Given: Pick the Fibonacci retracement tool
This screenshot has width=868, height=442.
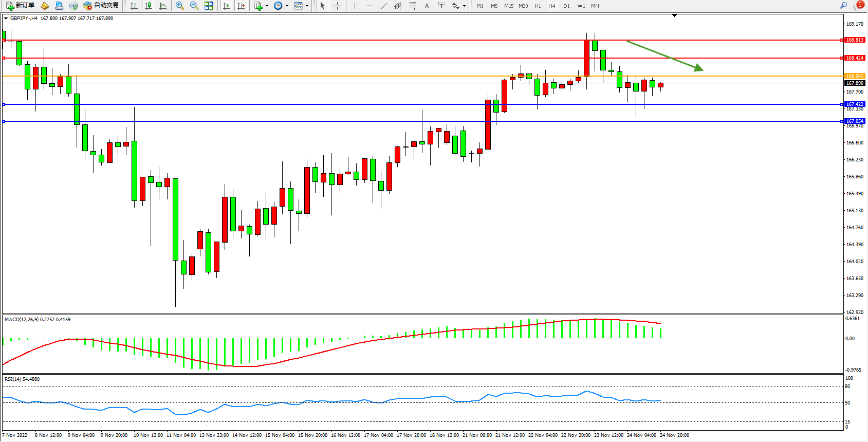Looking at the screenshot, I should pyautogui.click(x=412, y=6).
